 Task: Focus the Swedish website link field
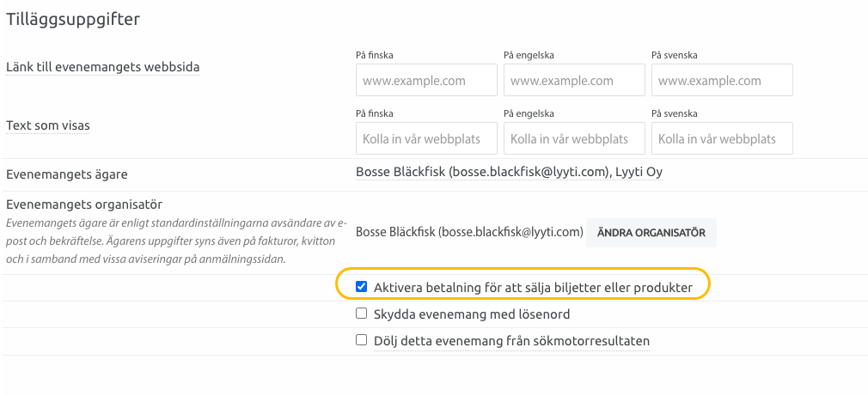(x=722, y=80)
